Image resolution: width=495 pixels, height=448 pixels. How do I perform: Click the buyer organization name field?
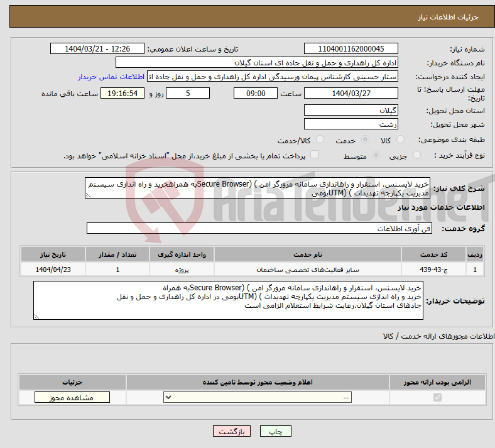pos(257,62)
